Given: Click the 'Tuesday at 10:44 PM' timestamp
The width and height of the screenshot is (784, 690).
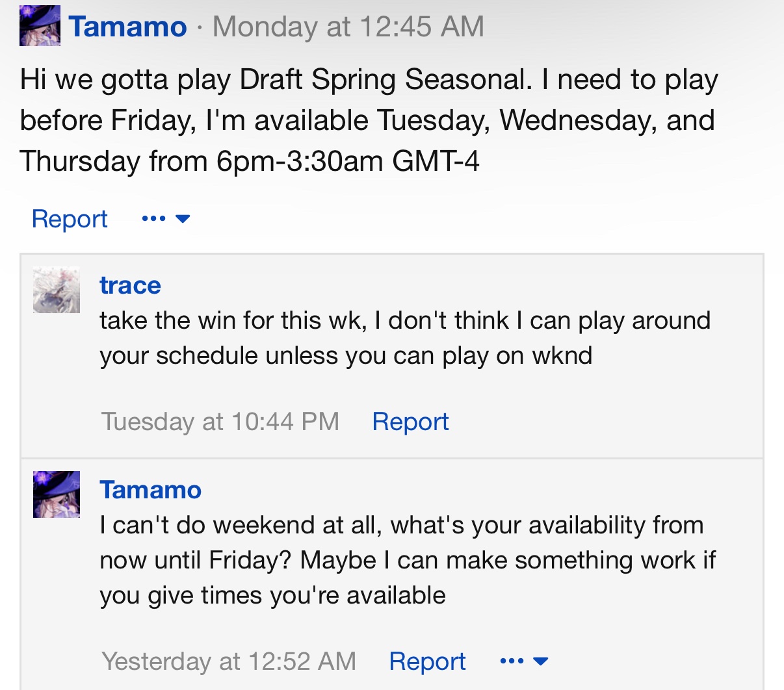Looking at the screenshot, I should click(x=220, y=422).
